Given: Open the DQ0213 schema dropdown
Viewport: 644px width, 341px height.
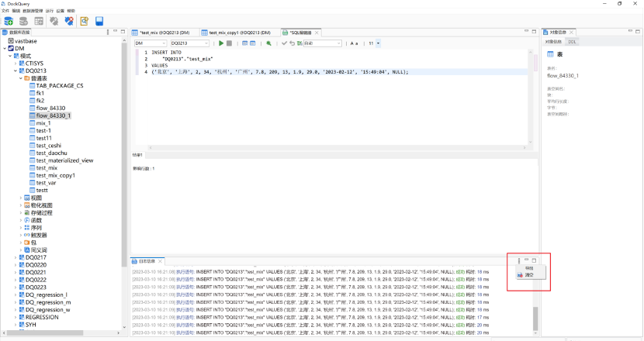Looking at the screenshot, I should pos(190,43).
